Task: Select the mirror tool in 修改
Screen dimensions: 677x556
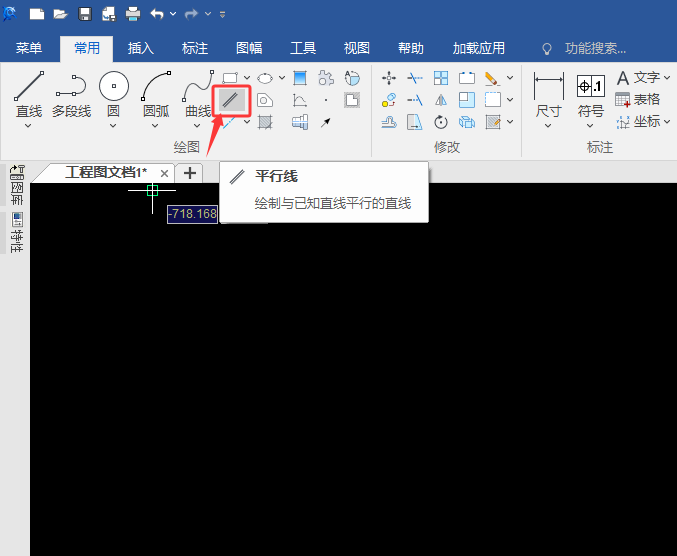Action: [x=441, y=101]
